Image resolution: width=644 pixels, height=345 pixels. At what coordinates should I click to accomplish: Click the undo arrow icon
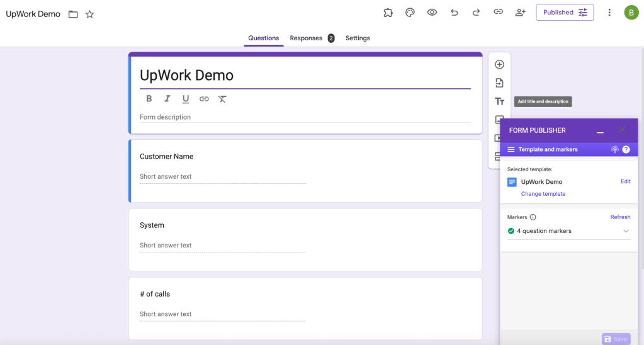(x=454, y=13)
